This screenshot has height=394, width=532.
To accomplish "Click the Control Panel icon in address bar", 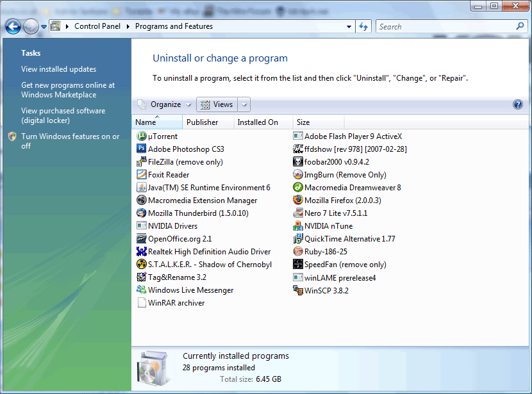I will [56, 26].
